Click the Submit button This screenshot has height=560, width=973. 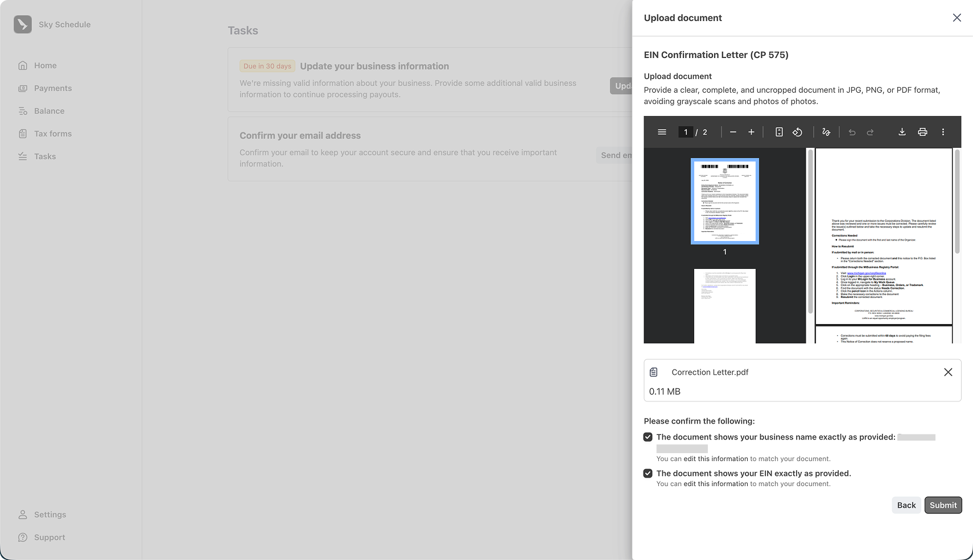point(943,505)
